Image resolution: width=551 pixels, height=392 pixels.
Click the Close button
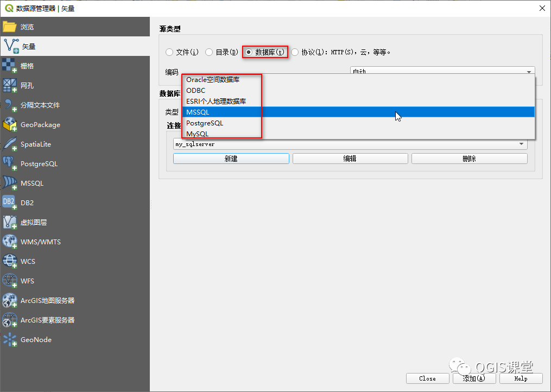coord(427,378)
